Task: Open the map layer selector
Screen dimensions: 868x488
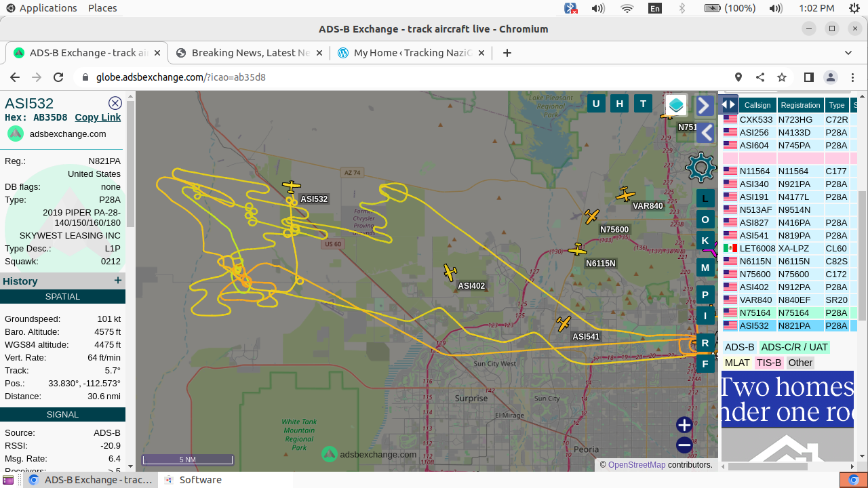Action: [676, 105]
